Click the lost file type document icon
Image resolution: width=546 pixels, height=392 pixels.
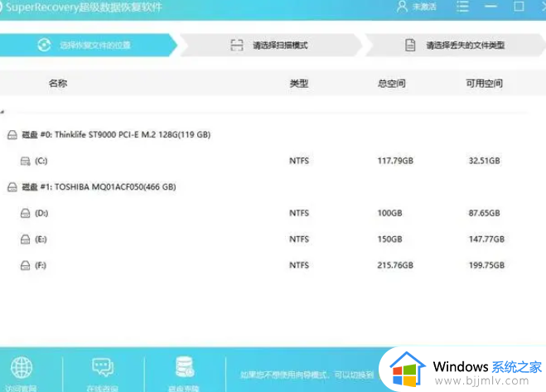410,45
